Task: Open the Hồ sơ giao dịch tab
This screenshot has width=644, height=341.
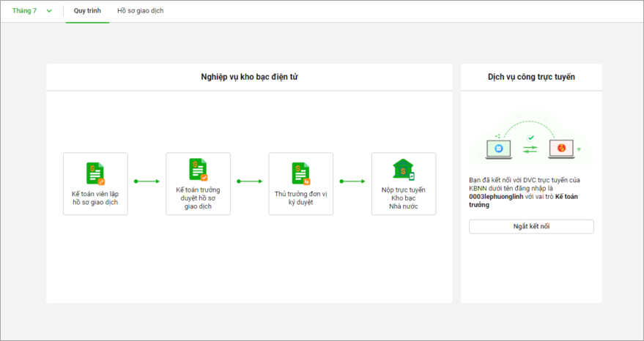Action: point(141,11)
